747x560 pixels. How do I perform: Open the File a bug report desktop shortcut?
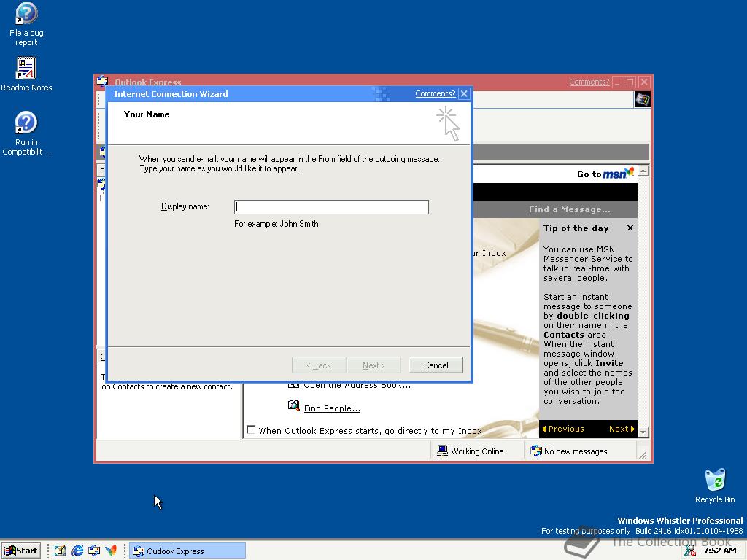[x=26, y=24]
